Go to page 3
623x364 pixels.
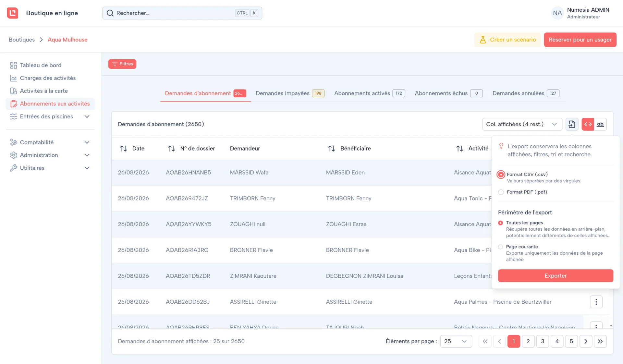point(543,341)
